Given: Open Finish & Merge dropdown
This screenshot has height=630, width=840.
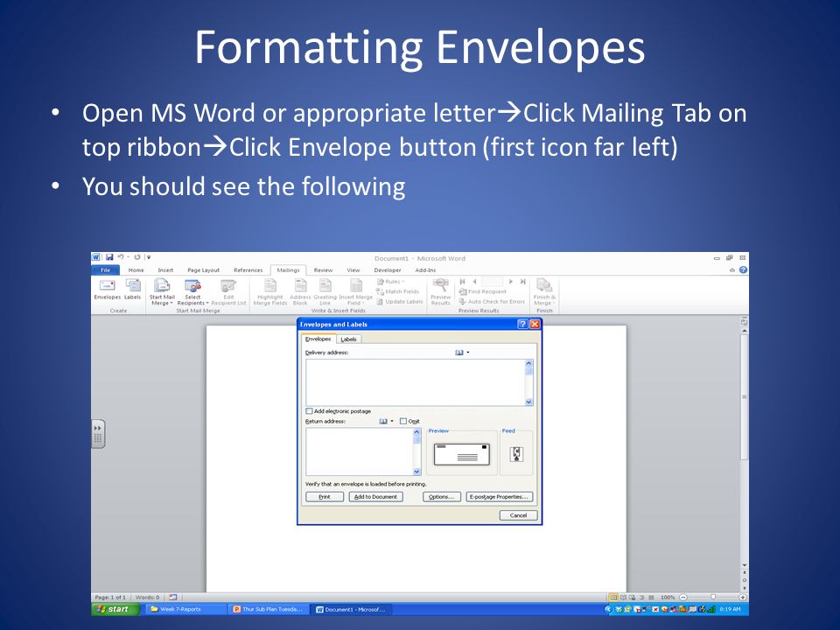Looking at the screenshot, I should (x=544, y=292).
